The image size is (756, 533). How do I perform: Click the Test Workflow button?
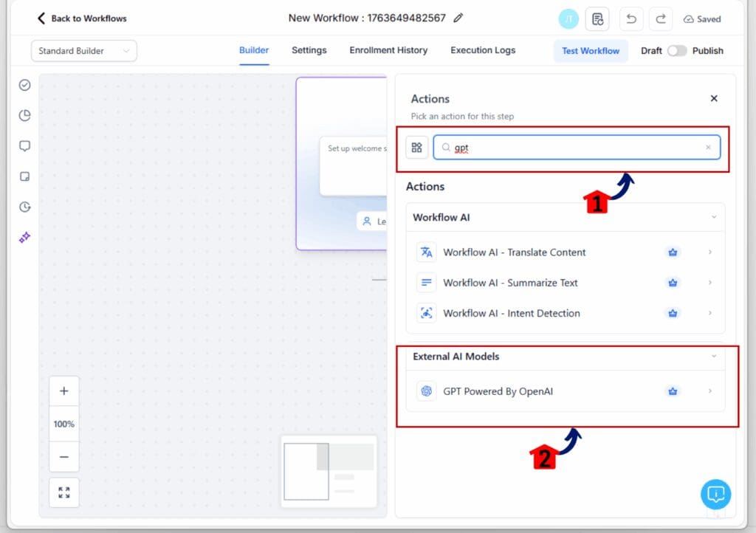[589, 50]
